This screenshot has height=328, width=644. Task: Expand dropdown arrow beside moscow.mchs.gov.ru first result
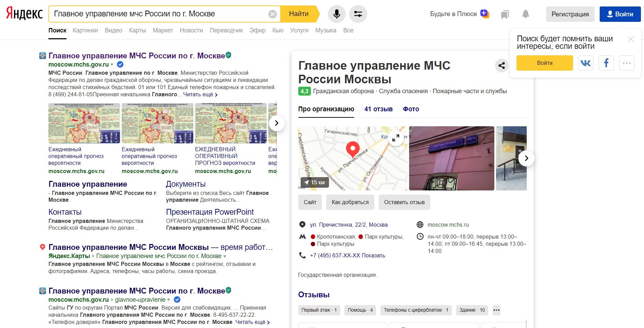[112, 65]
